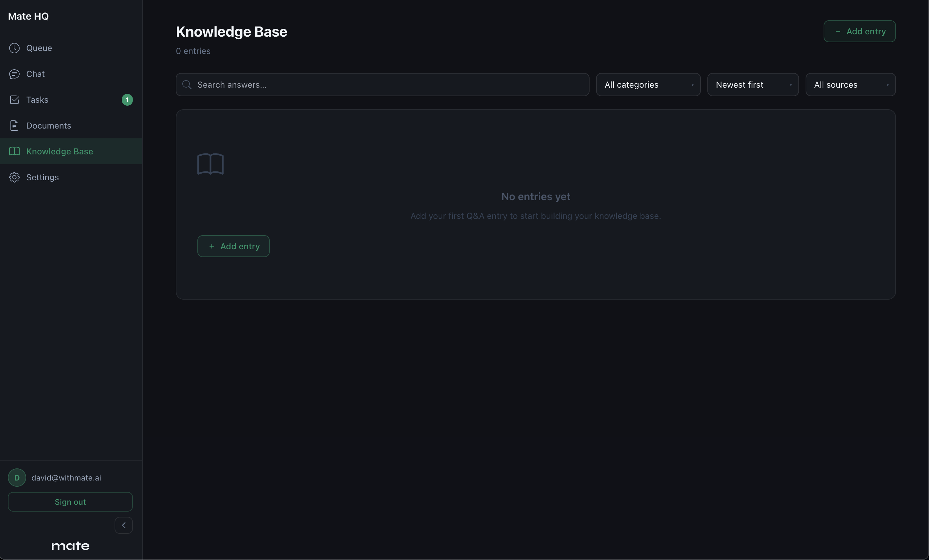Open Settings from sidebar
Screen dimensions: 929x560
pyautogui.click(x=71, y=177)
